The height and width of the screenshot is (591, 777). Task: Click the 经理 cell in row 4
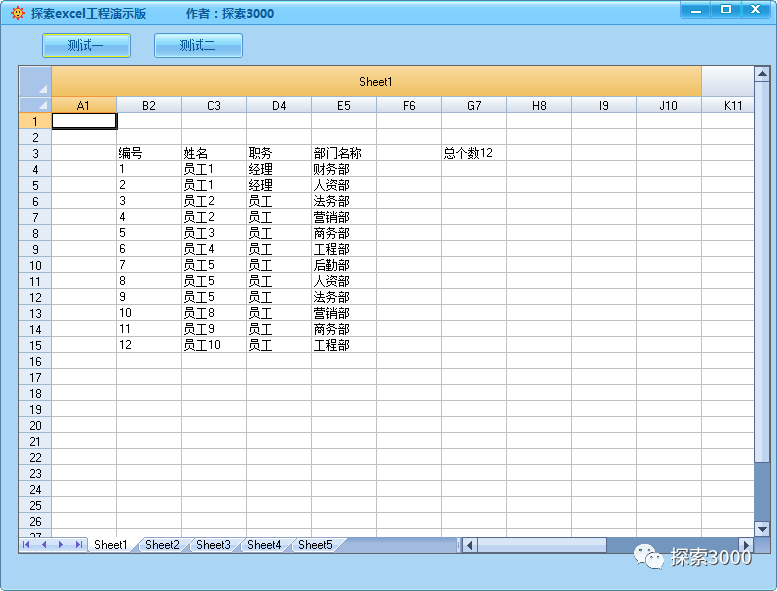coord(279,169)
